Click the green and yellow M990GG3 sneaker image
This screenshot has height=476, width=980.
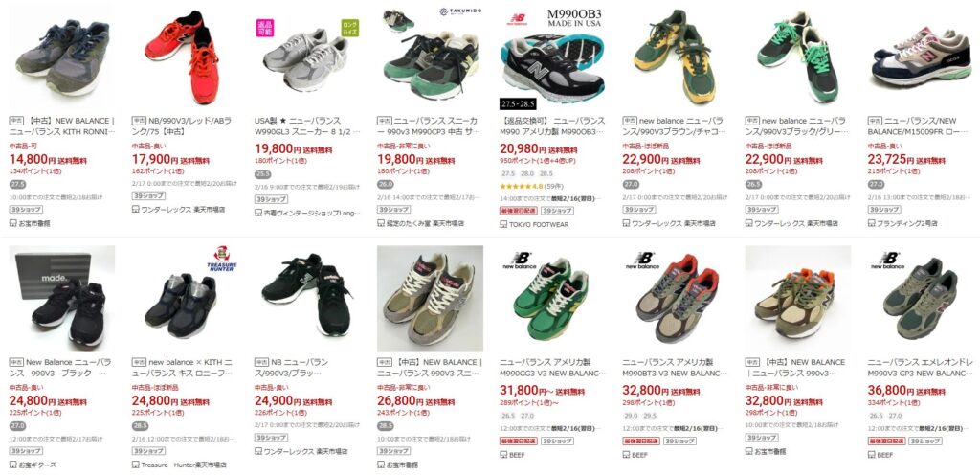tap(552, 299)
